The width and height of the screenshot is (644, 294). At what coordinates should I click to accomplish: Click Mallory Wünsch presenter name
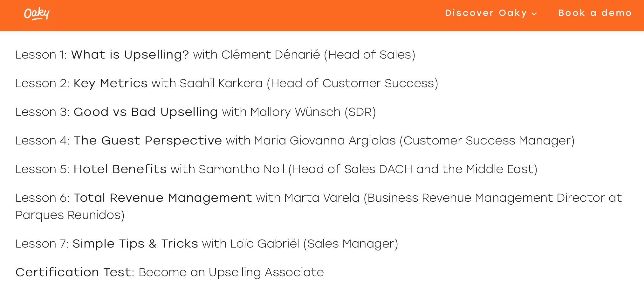coord(295,112)
